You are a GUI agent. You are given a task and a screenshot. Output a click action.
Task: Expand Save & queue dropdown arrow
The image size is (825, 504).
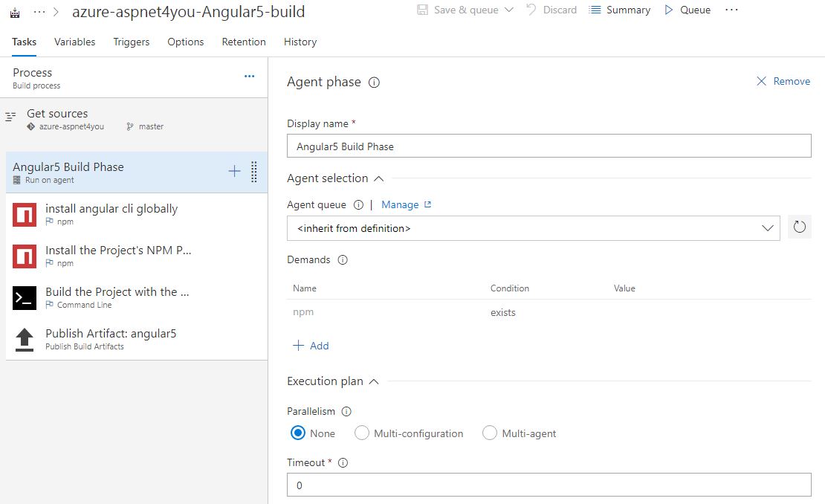coord(509,10)
